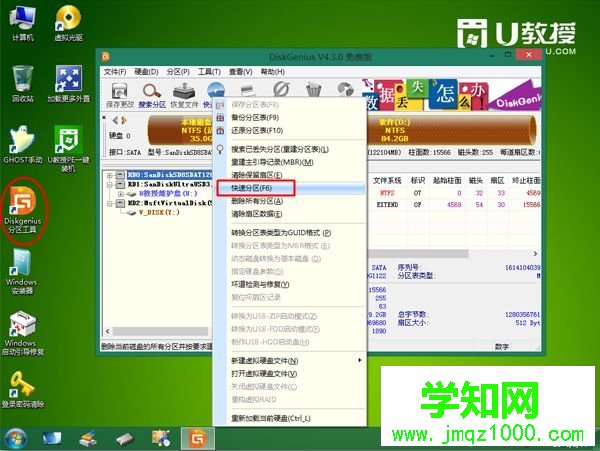Close the disk panel with small x
Image resolution: width=600 pixels, height=451 pixels.
(x=104, y=118)
